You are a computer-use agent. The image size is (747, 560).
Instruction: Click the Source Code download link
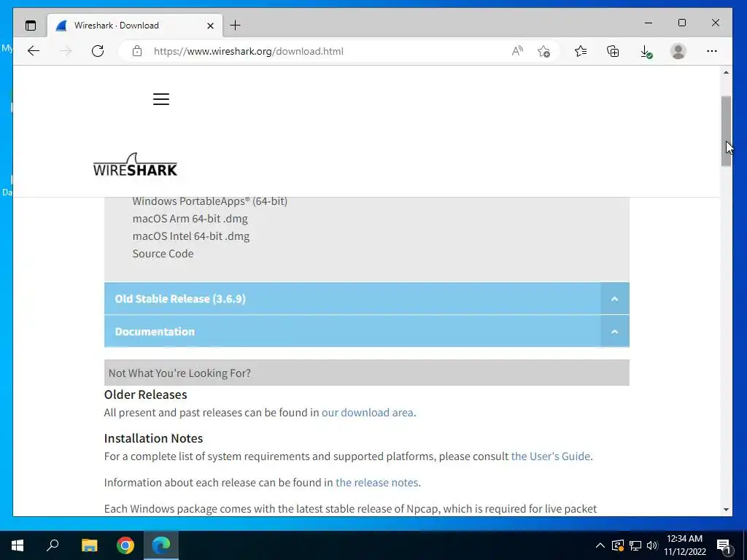163,253
